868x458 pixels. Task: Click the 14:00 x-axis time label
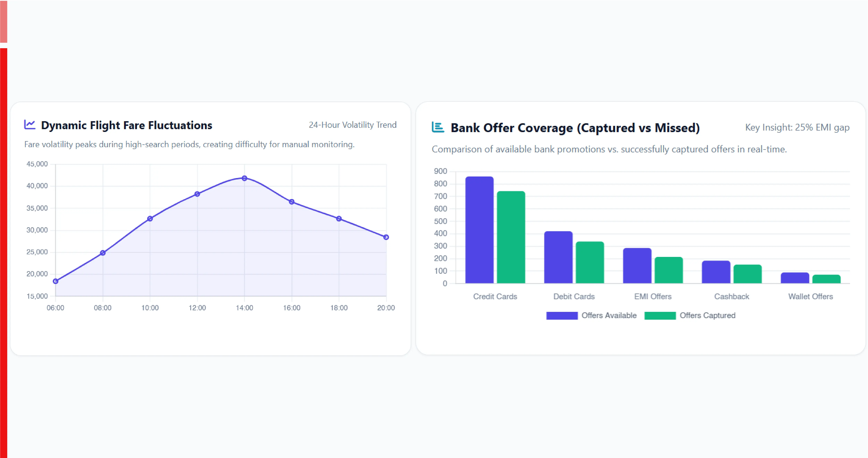(x=244, y=308)
